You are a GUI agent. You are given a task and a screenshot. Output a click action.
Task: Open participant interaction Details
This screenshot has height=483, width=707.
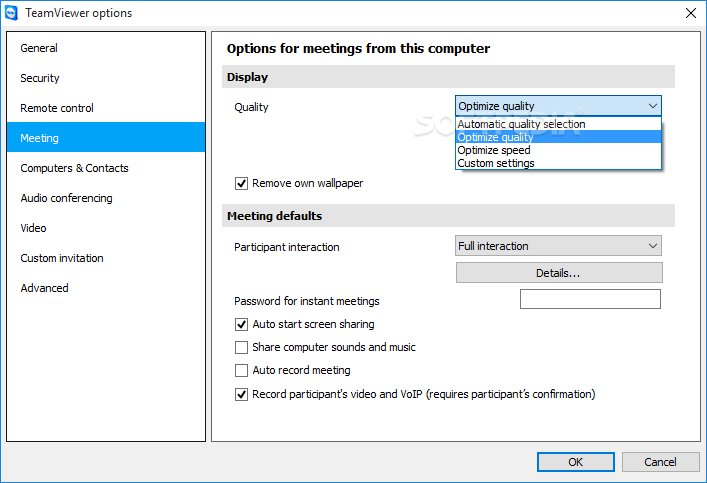(x=559, y=273)
